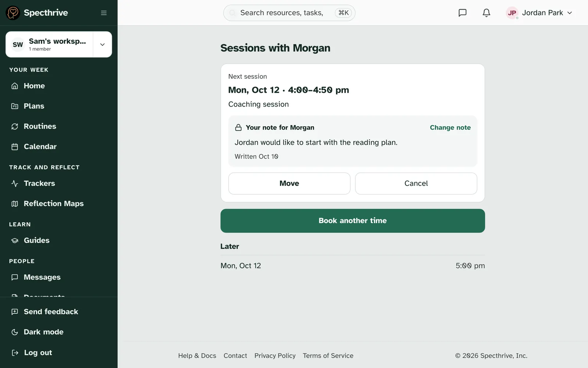
Task: Click the Send feedback label
Action: 51,312
